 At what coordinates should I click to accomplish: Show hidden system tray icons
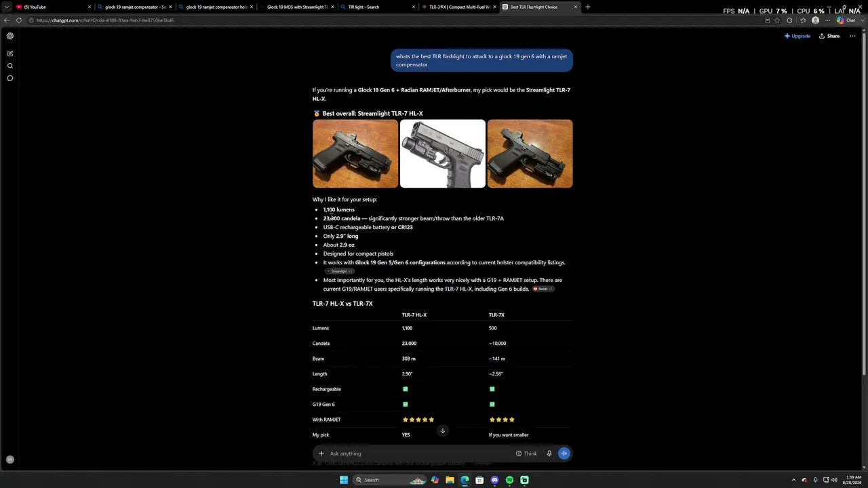point(794,480)
